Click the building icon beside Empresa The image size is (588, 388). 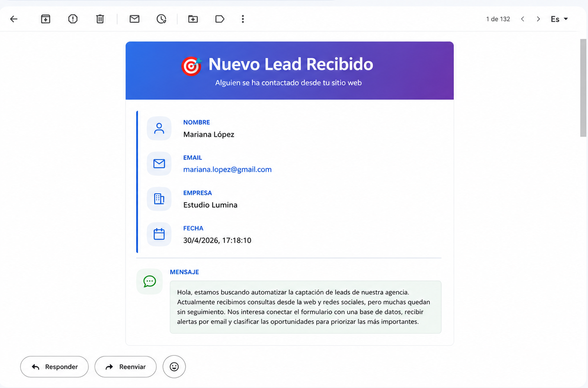coord(159,199)
